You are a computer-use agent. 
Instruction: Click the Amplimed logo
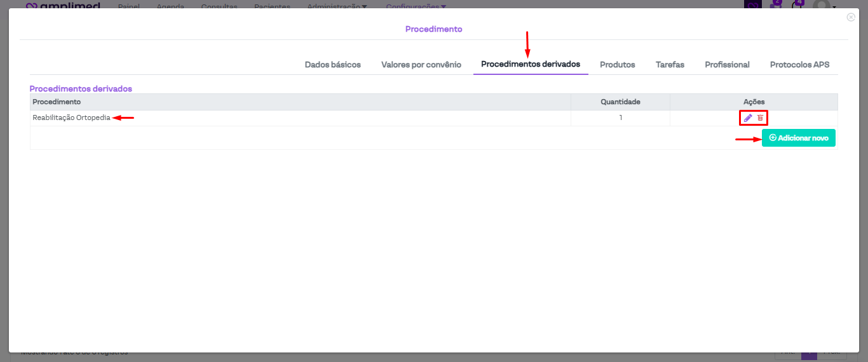(x=64, y=6)
